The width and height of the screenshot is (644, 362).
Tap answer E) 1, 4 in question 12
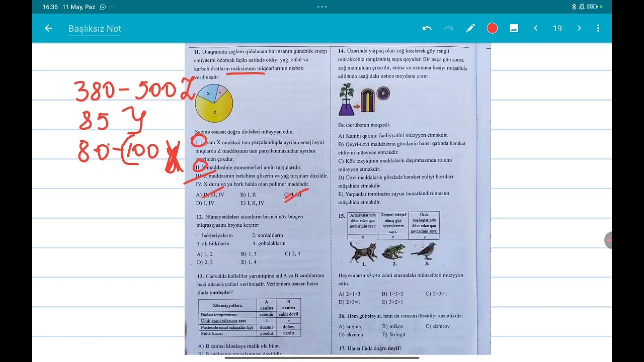coord(249,262)
